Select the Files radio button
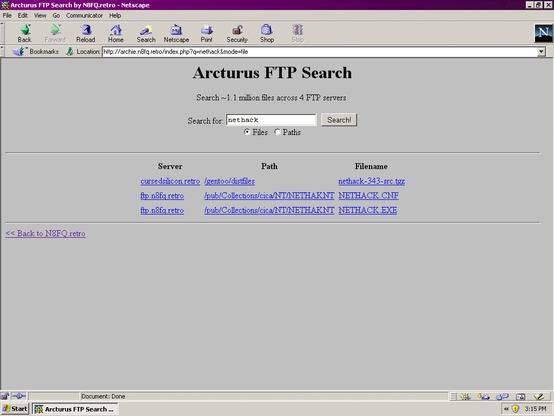 [247, 132]
